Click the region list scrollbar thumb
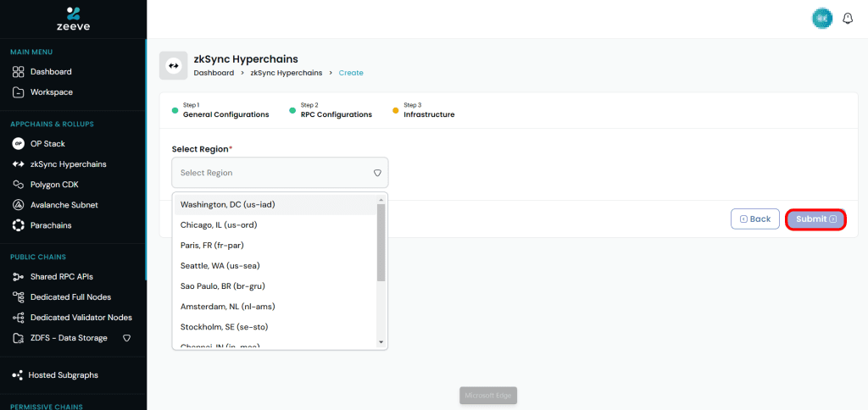Viewport: 868px width, 410px height. point(381,242)
